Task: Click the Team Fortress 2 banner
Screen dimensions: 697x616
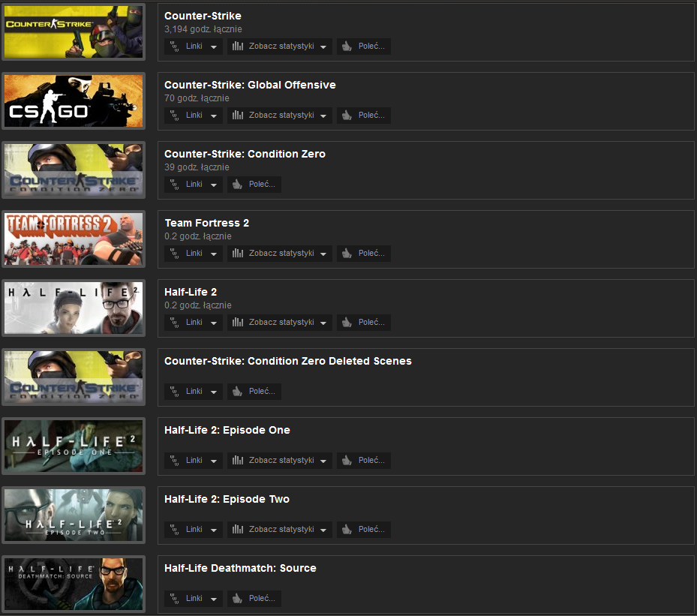Action: tap(74, 239)
